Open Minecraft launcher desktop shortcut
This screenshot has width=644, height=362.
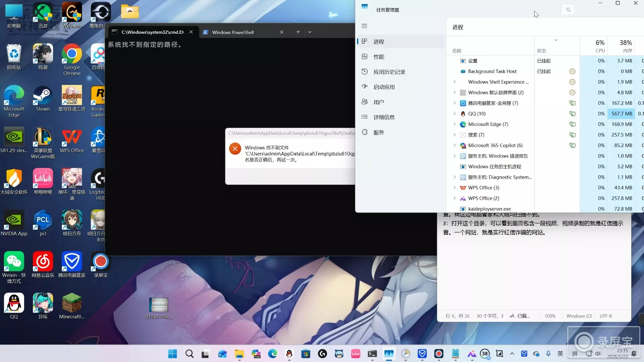72,306
